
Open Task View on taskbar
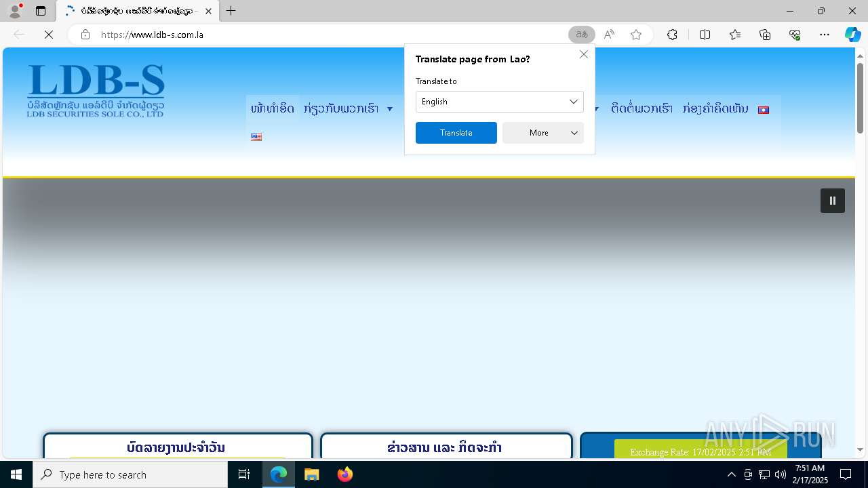244,474
